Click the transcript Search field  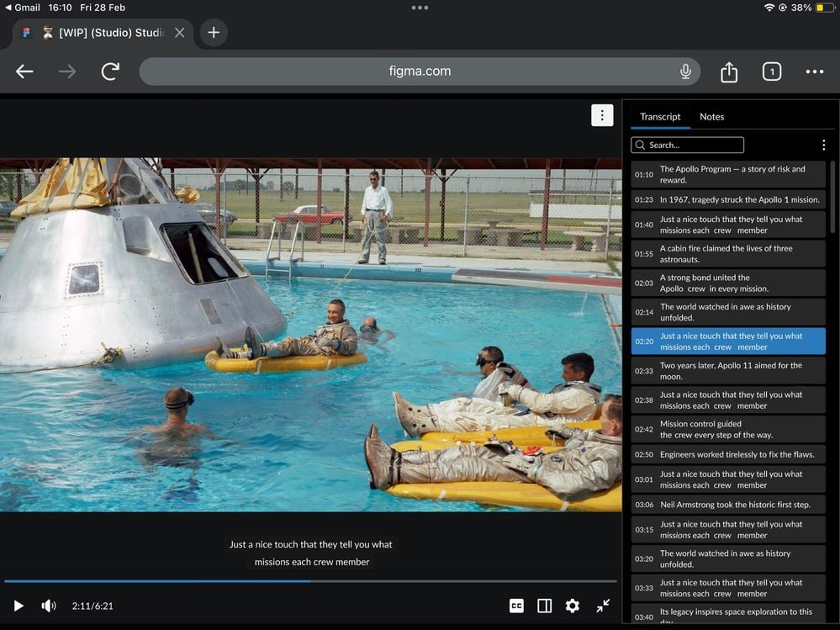[x=687, y=145]
